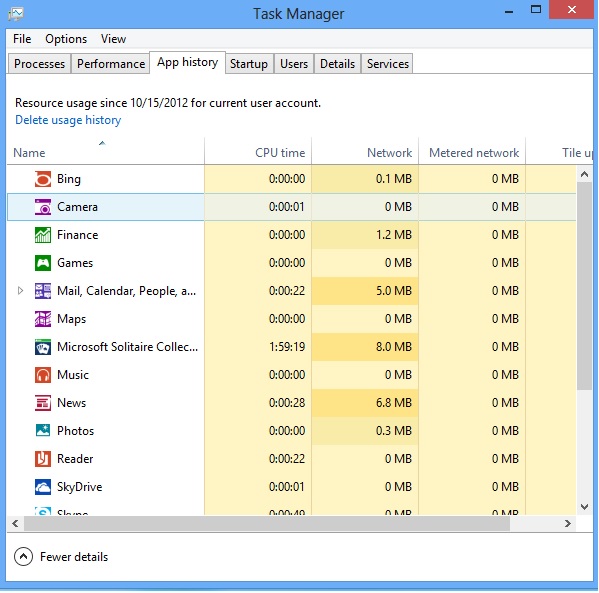This screenshot has width=599, height=593.
Task: Click the Mail, Calendar, People icon
Action: 43,291
